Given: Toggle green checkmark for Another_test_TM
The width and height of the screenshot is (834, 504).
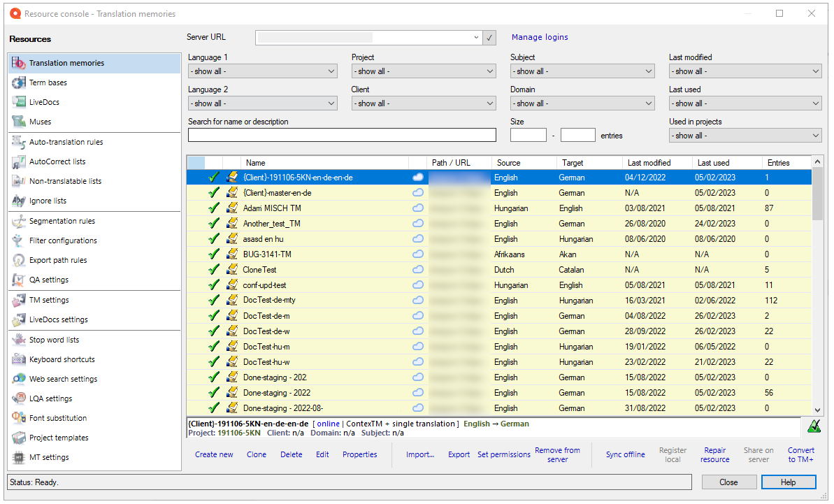Looking at the screenshot, I should coord(214,224).
